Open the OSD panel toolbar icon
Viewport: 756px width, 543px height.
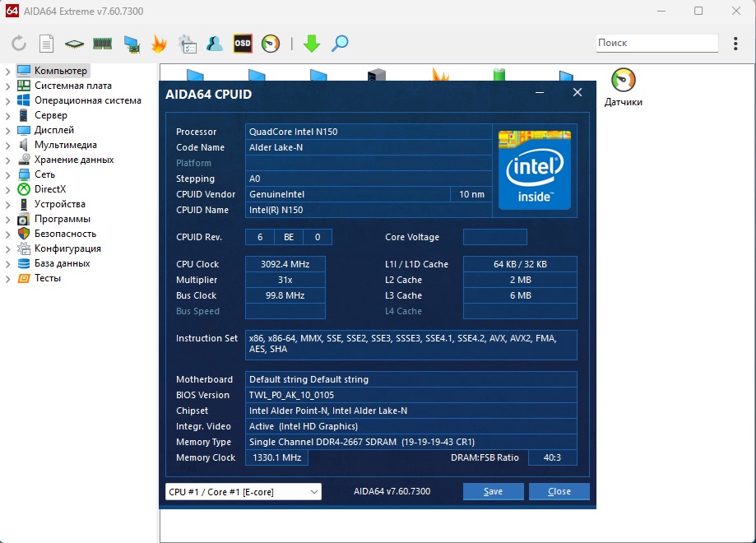tap(243, 44)
